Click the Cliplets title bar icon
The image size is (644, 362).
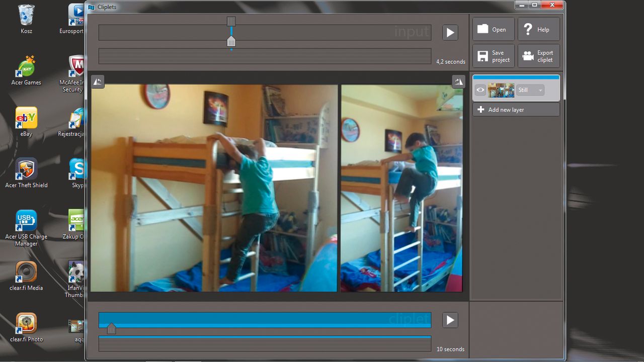point(91,7)
